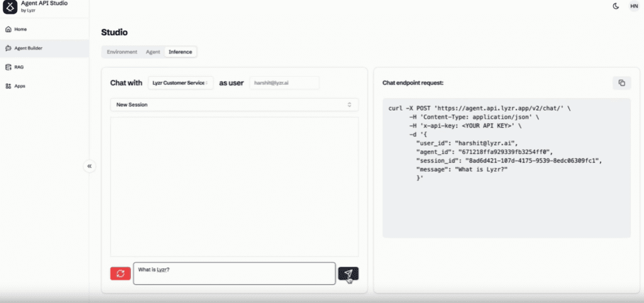
Task: Click the red refresh session button
Action: 120,273
